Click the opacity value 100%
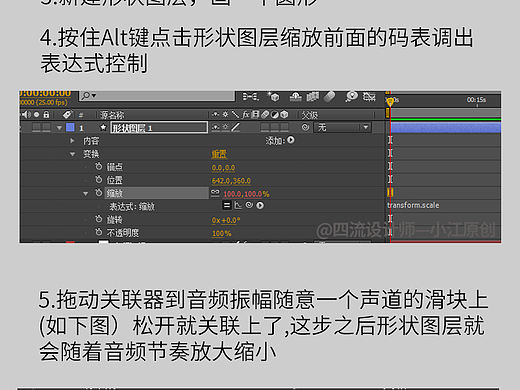Image resolution: width=520 pixels, height=390 pixels. pyautogui.click(x=221, y=233)
